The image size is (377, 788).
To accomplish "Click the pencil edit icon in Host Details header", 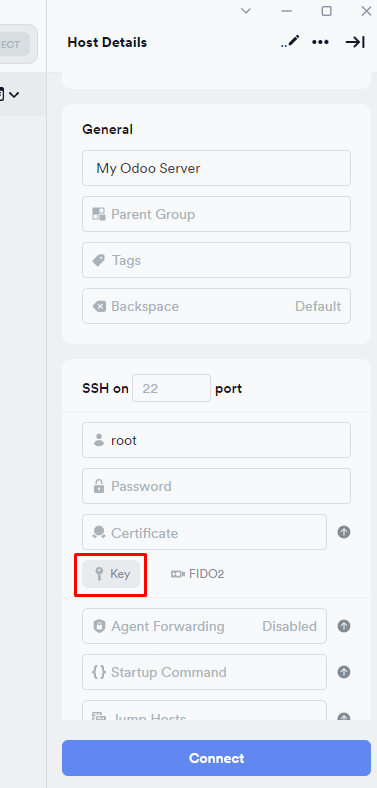I will point(291,42).
